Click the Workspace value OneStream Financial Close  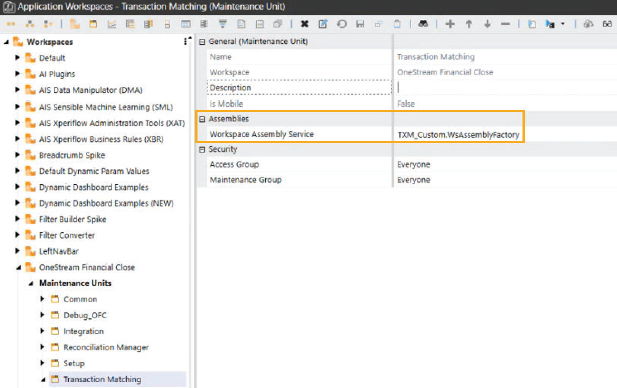point(445,72)
